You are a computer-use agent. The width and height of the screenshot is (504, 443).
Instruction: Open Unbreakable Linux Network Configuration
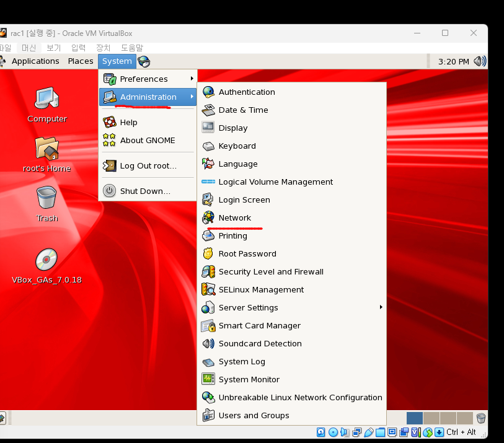pyautogui.click(x=291, y=398)
